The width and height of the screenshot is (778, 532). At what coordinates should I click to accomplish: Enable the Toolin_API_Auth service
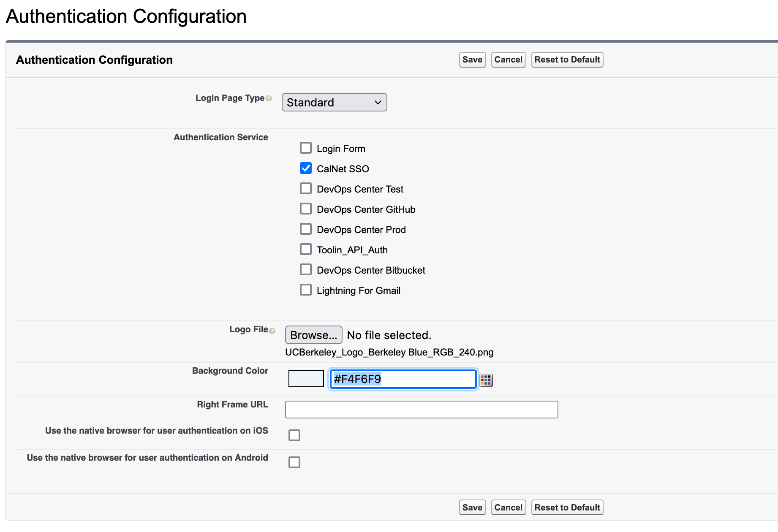[306, 249]
